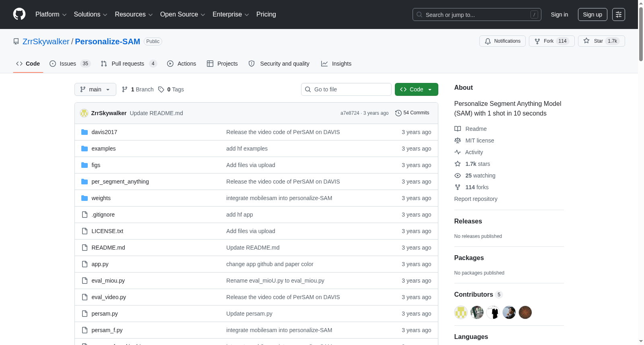Focus the Go to file input
Image resolution: width=644 pixels, height=345 pixels.
tap(346, 89)
